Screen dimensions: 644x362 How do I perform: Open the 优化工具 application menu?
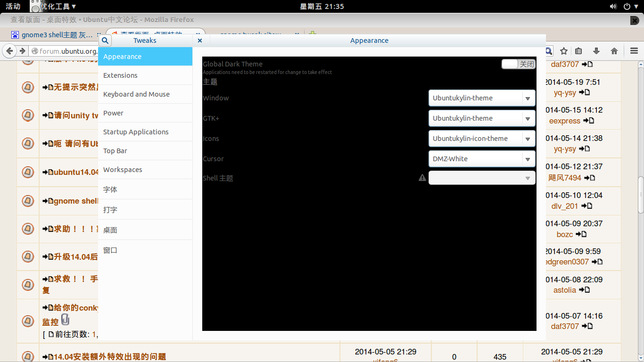(53, 6)
